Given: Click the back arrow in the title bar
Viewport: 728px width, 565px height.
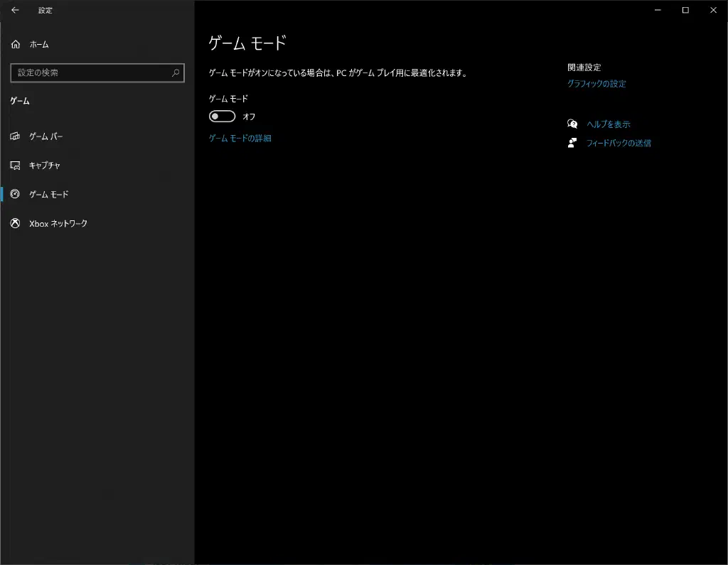Looking at the screenshot, I should (15, 11).
